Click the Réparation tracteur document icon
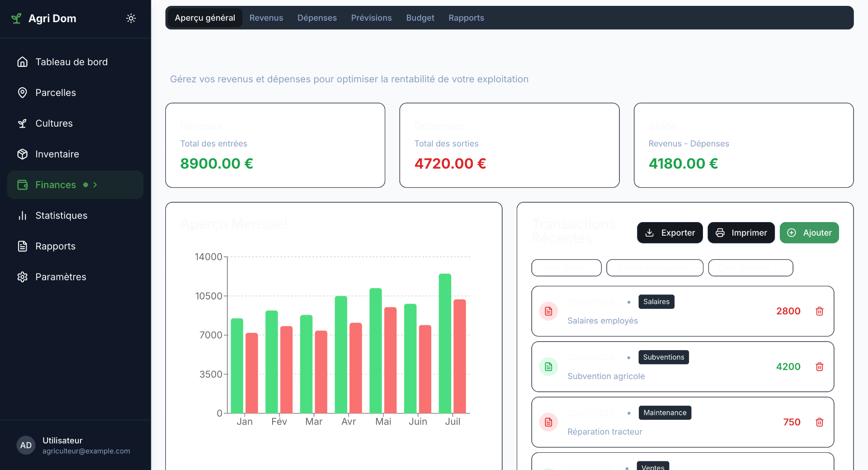 click(x=548, y=422)
